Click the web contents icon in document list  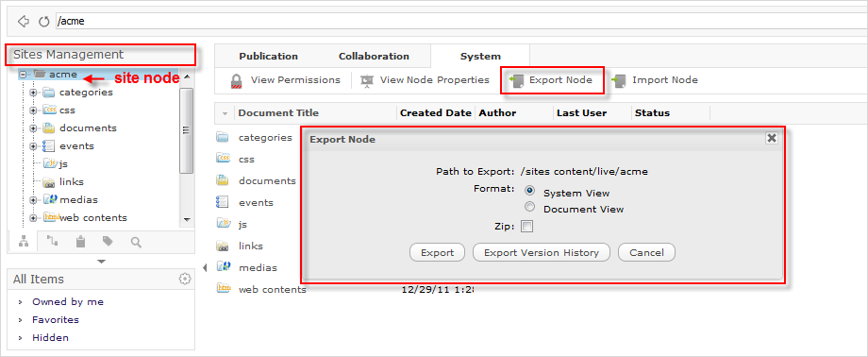pyautogui.click(x=223, y=288)
